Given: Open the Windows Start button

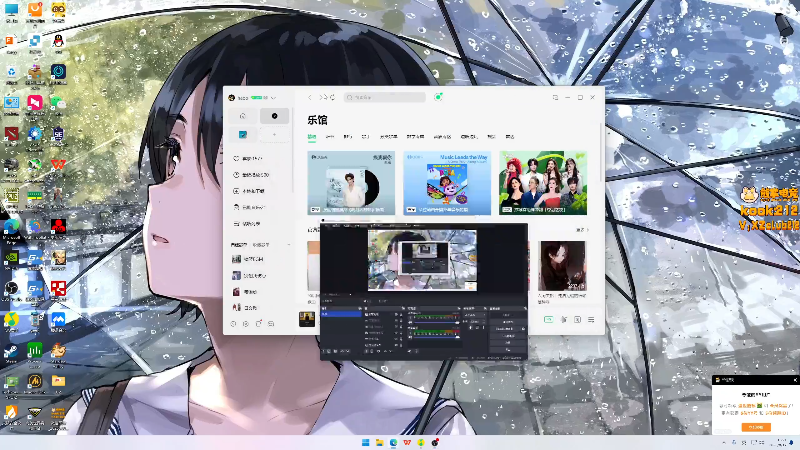Looking at the screenshot, I should pyautogui.click(x=365, y=442).
